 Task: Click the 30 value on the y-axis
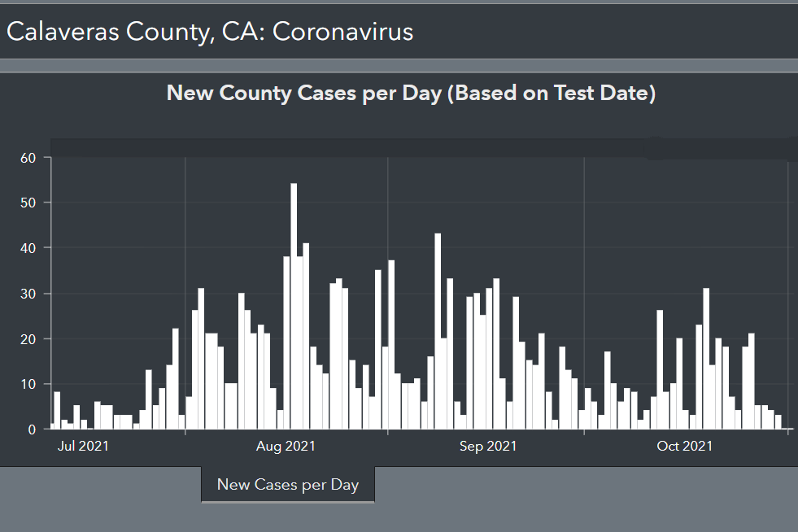pos(28,294)
